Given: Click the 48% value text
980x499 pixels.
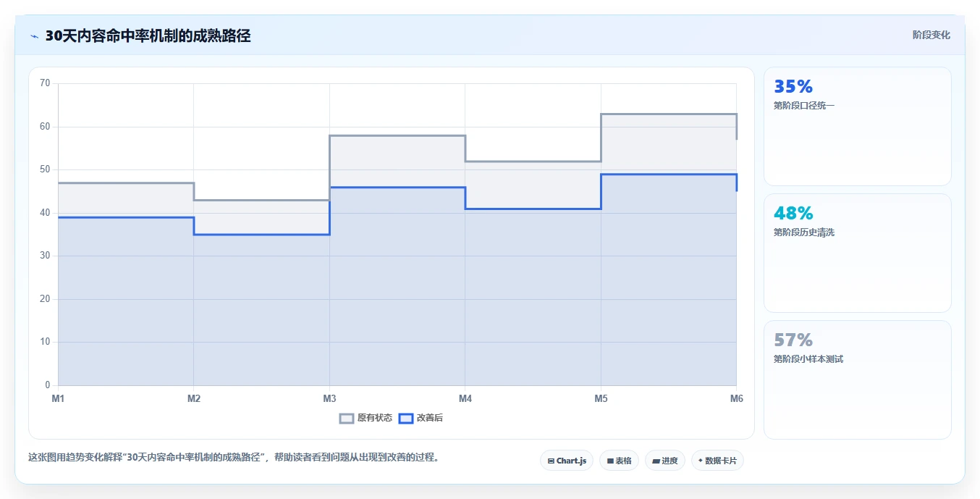Looking at the screenshot, I should [x=793, y=214].
